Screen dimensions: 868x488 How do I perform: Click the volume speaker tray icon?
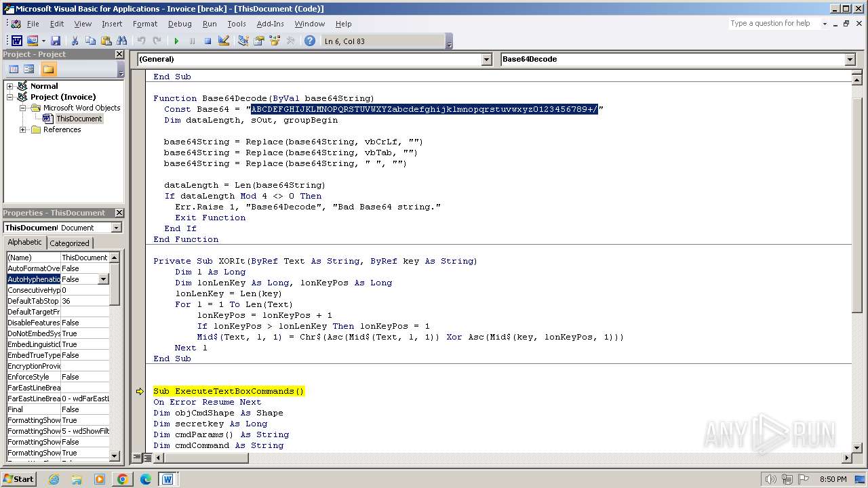click(x=770, y=479)
